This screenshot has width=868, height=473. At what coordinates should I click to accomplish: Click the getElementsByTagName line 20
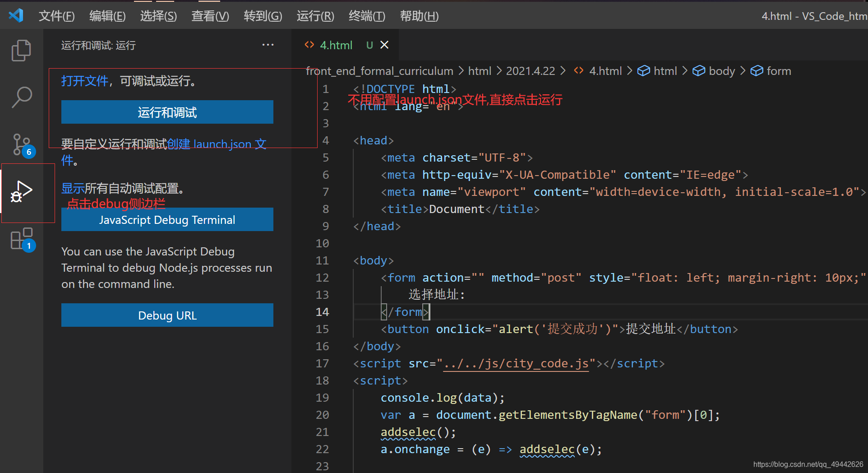550,415
